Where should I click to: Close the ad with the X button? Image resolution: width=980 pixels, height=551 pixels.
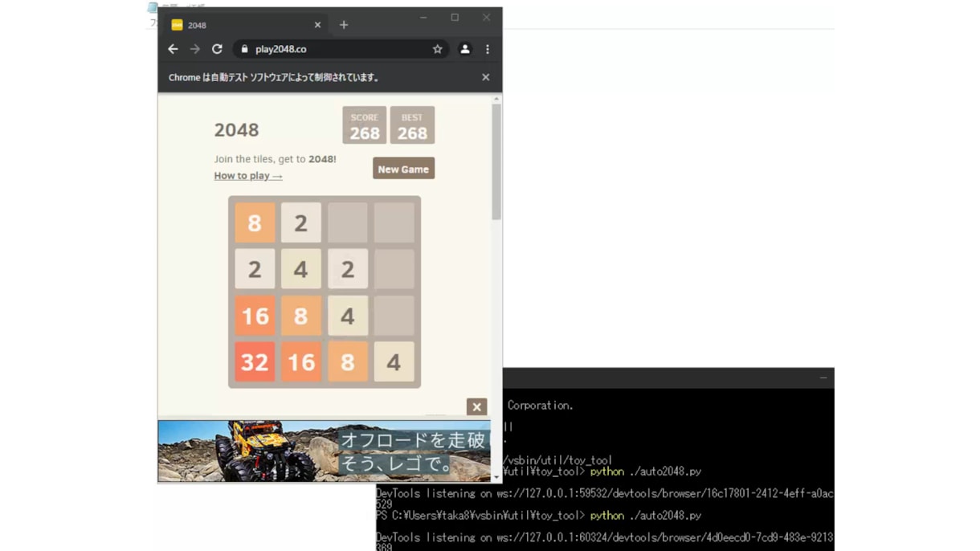click(x=476, y=407)
